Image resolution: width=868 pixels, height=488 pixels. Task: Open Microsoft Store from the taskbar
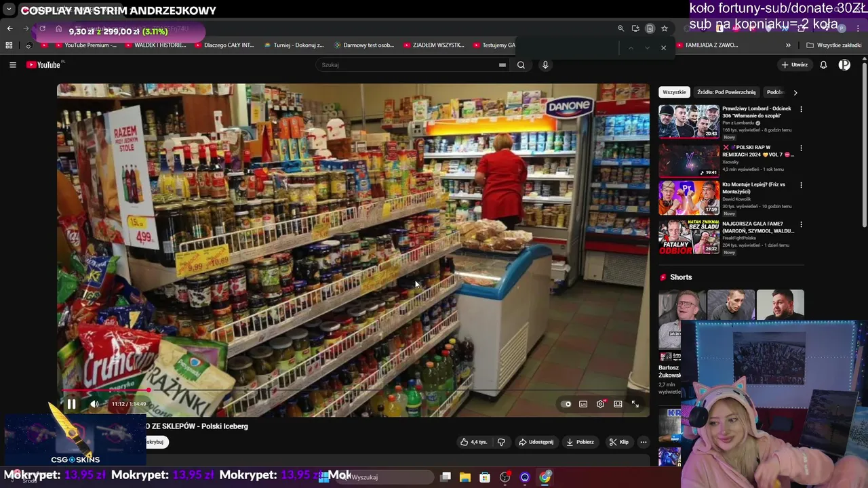tap(485, 477)
